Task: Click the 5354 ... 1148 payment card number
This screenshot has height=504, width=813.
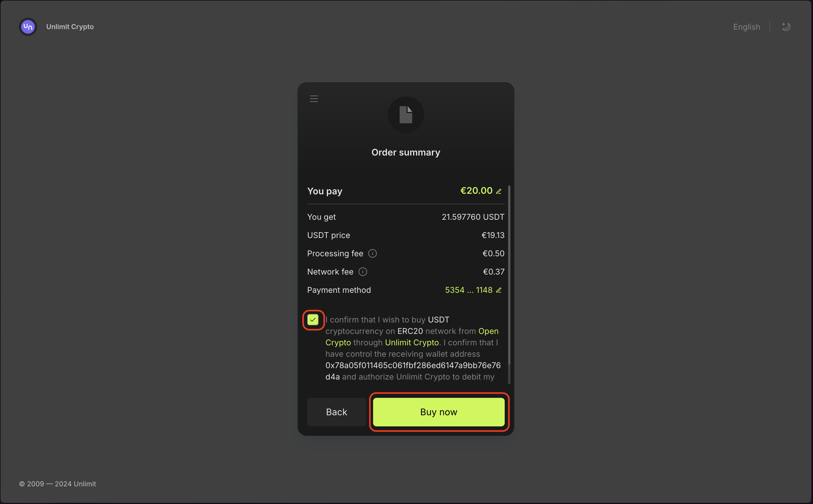Action: tap(469, 290)
